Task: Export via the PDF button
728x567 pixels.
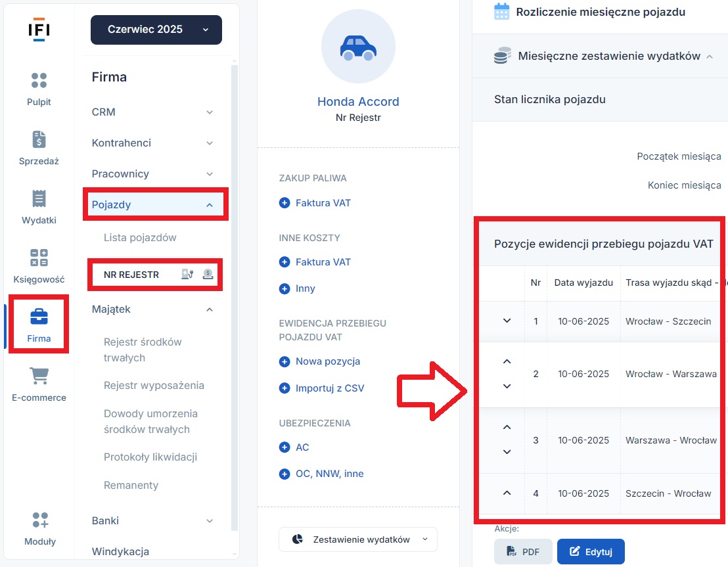Action: [x=523, y=552]
